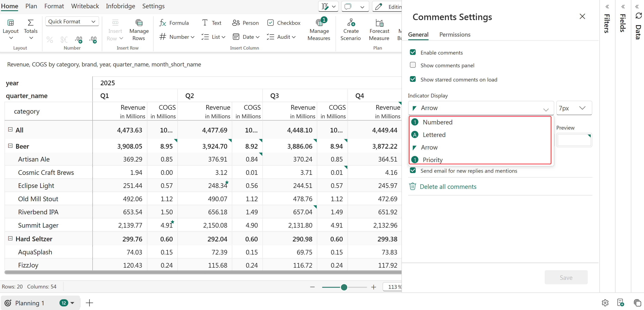The height and width of the screenshot is (310, 644).
Task: Collapse the Beer category row
Action: [10, 146]
